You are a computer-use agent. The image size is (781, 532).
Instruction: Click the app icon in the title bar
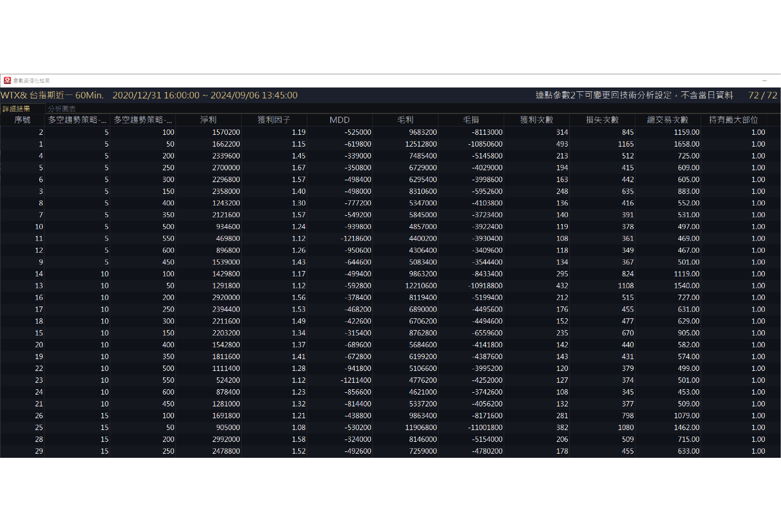[x=7, y=80]
